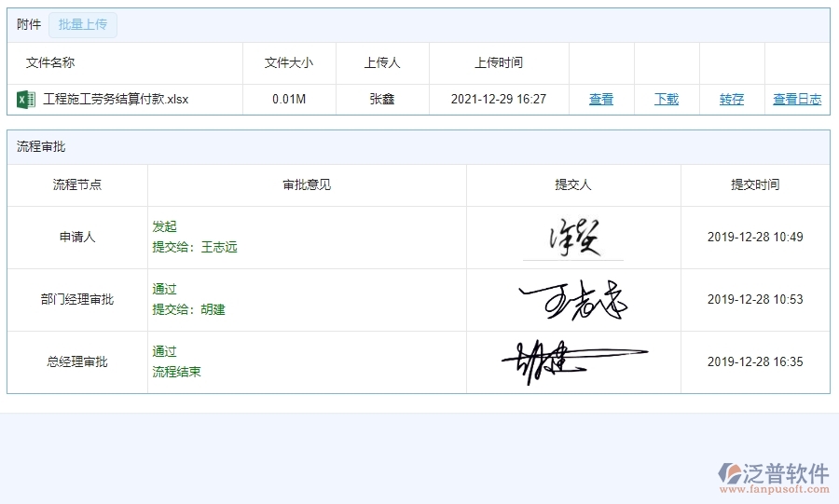Click the 文件名称 column header
Screen dimensions: 839x504
(50, 63)
